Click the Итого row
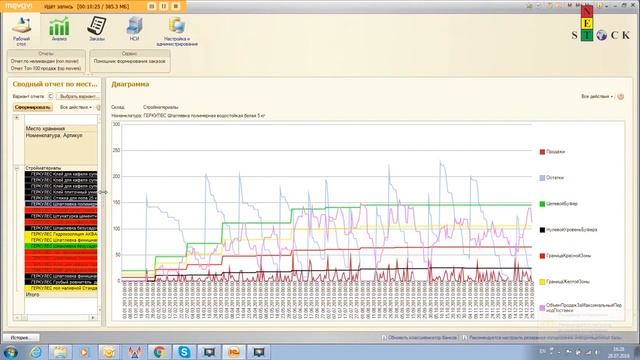Viewport: 640px width, 360px height. [60, 294]
